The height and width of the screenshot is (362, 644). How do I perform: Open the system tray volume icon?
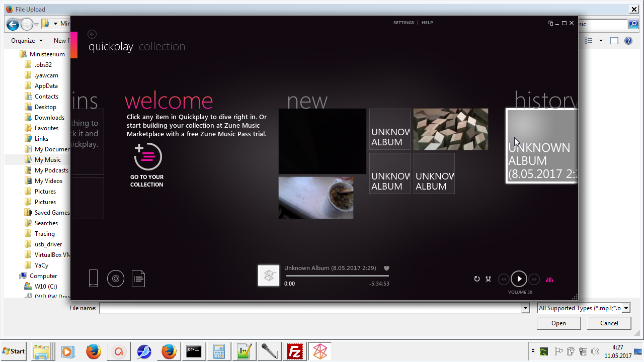tap(596, 351)
